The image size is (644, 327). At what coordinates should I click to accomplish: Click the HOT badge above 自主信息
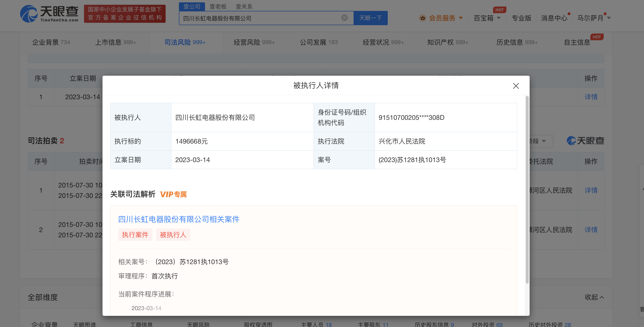point(597,37)
